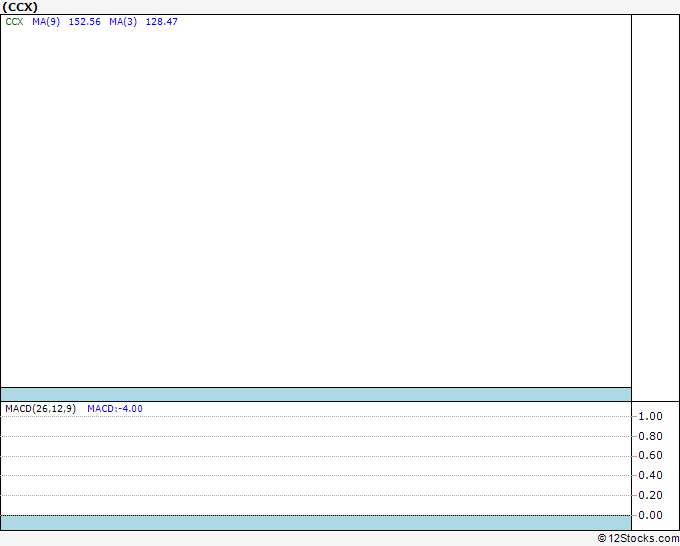This screenshot has height=546, width=680.
Task: Click inside the empty CCX price chart area
Action: click(316, 206)
